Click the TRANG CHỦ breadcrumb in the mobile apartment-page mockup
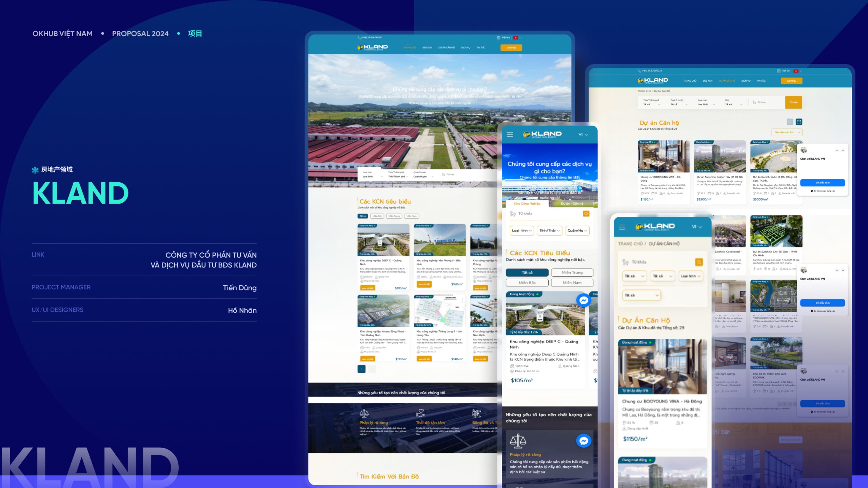868x488 pixels. point(630,244)
